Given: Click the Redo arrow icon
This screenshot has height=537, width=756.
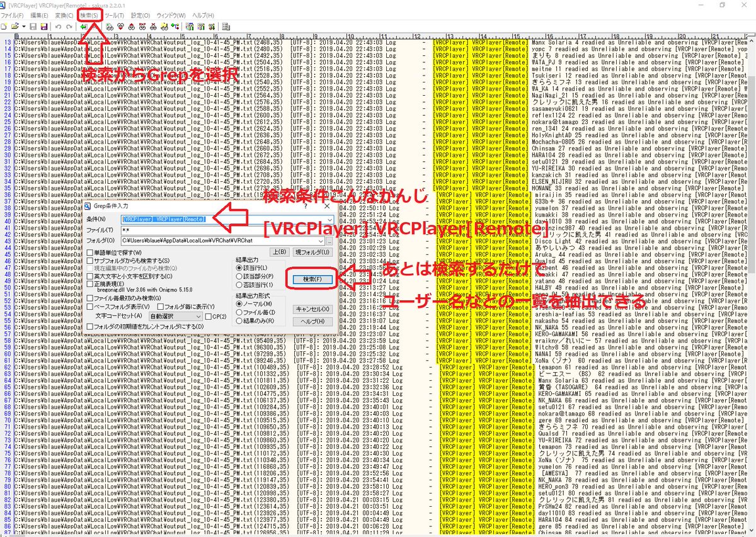Looking at the screenshot, I should tap(69, 26).
